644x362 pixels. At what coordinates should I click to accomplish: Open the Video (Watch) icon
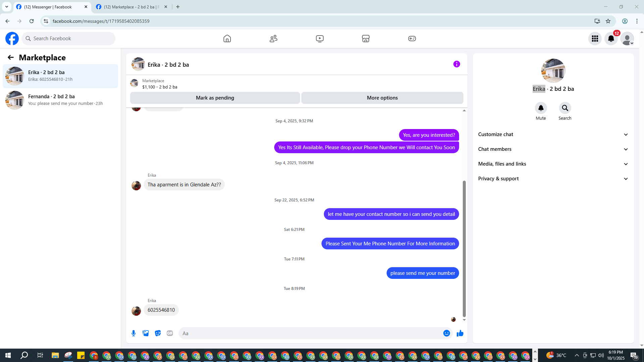pos(320,39)
